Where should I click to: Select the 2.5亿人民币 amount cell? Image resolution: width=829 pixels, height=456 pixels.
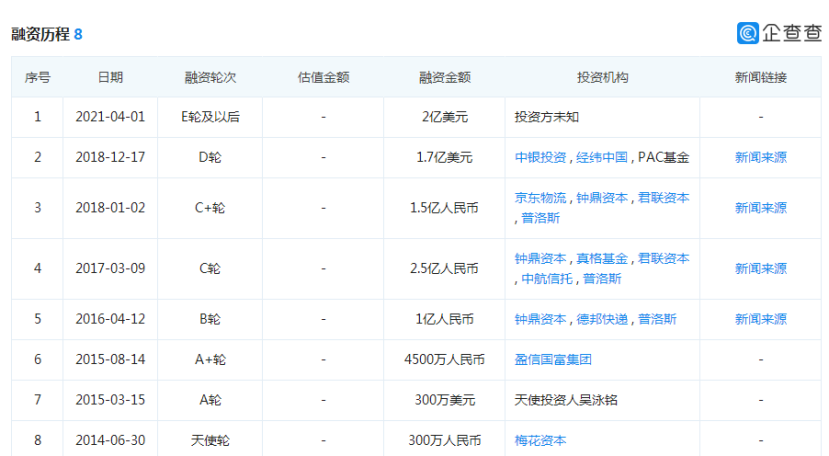pos(445,269)
